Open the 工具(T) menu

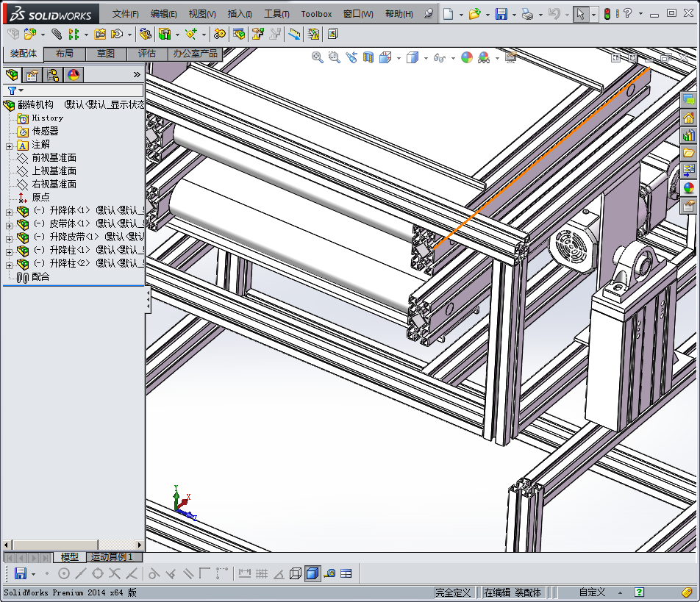[x=276, y=14]
